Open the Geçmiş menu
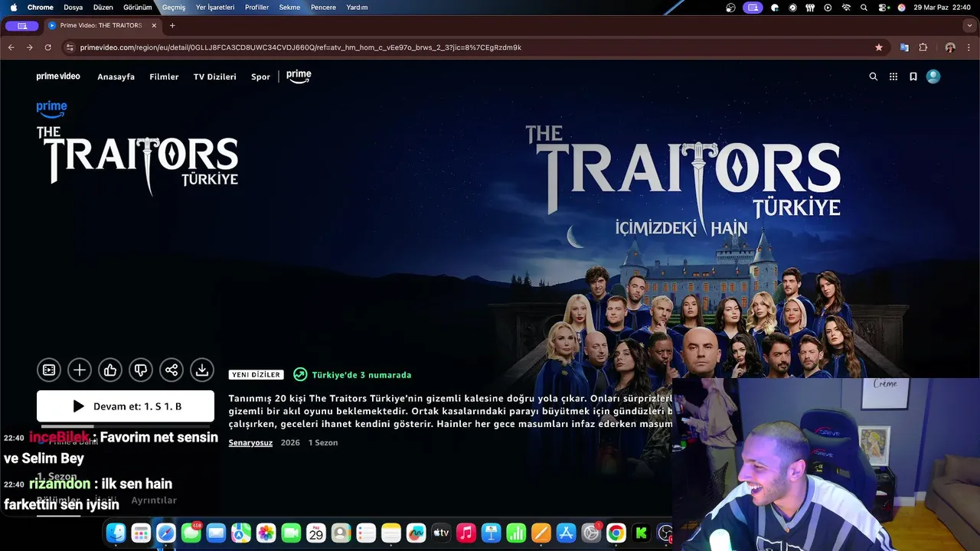The height and width of the screenshot is (551, 980). pos(174,8)
